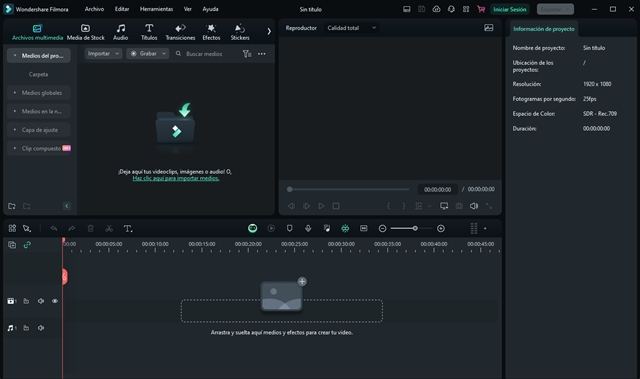The width and height of the screenshot is (640, 379).
Task: Mute audio track 1 speaker
Action: (x=41, y=328)
